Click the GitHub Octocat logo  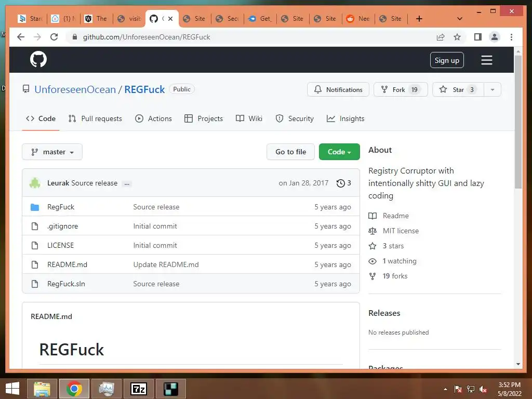[38, 60]
